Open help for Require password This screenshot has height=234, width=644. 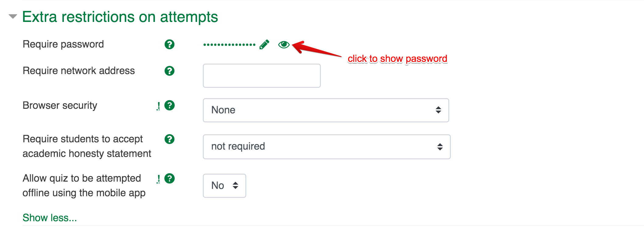point(170,44)
